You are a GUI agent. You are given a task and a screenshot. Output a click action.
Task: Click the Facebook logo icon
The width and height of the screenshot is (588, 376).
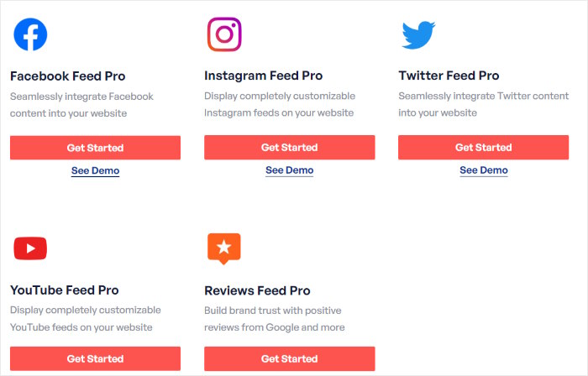coord(30,34)
